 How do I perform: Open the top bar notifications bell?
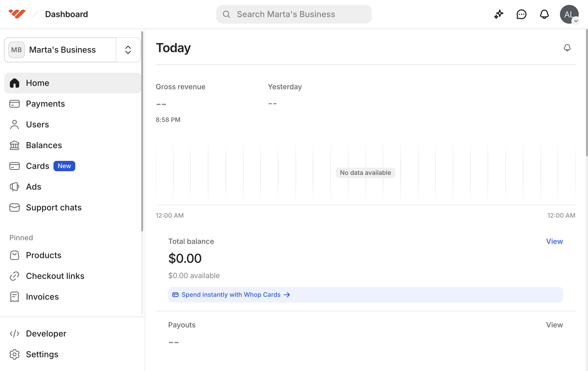(544, 14)
